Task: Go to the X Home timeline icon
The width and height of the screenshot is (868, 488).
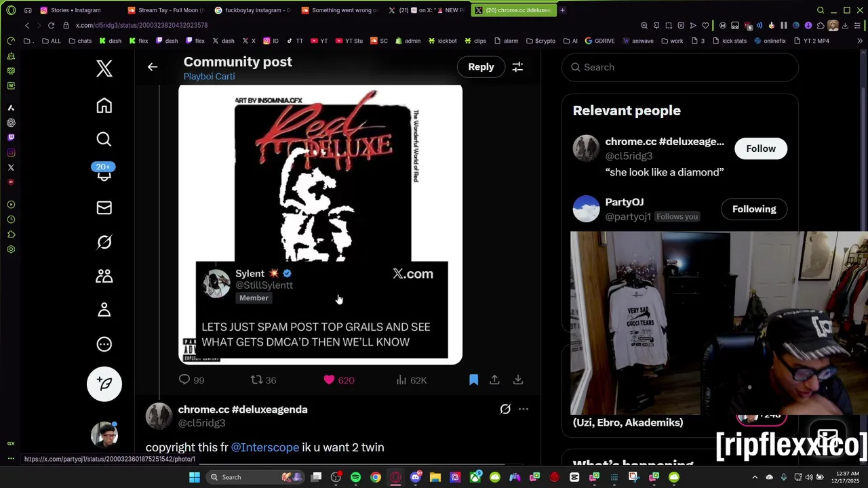Action: [x=104, y=106]
